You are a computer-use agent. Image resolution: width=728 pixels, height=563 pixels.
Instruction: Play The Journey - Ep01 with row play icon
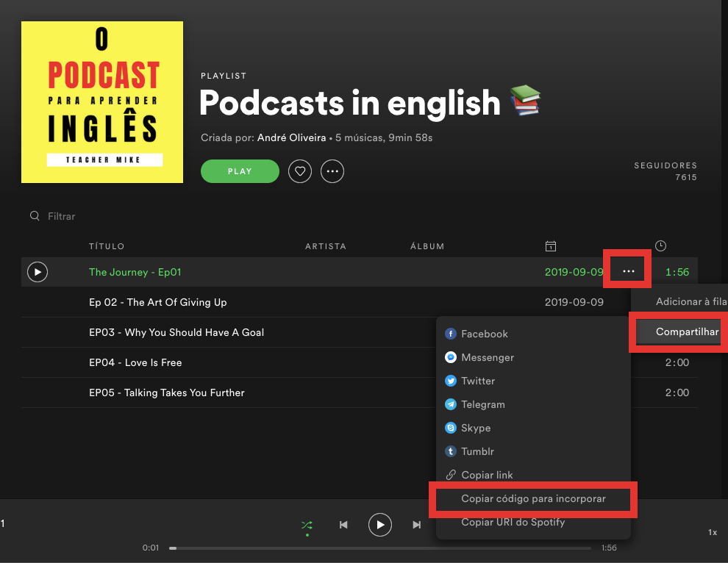click(x=38, y=272)
